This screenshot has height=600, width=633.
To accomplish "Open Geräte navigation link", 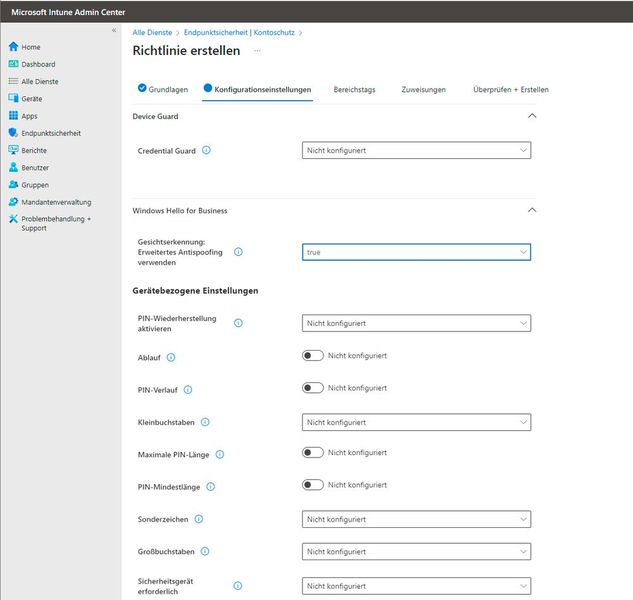I will [x=32, y=99].
